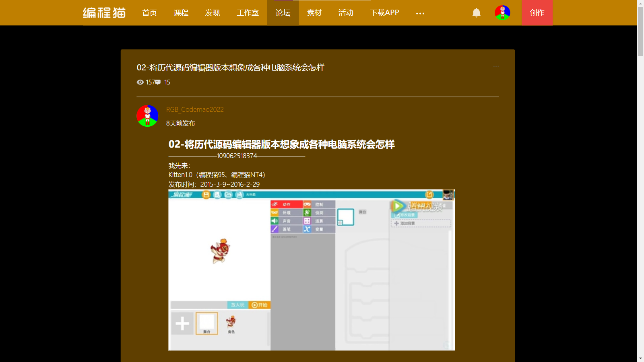This screenshot has height=362, width=644.
Task: Open the notifications bell
Action: pos(477,13)
